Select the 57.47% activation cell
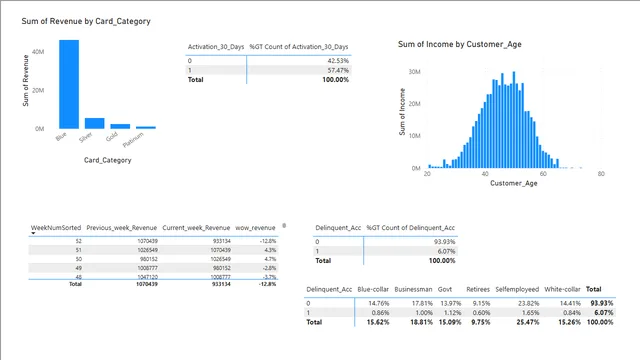Image resolution: width=640 pixels, height=360 pixels. coord(338,70)
